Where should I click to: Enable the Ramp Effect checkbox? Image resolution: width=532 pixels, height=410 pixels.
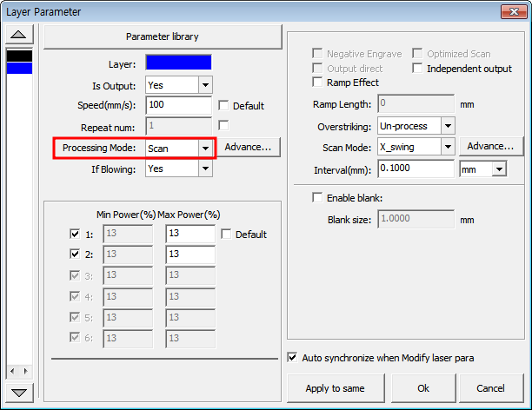(x=317, y=82)
